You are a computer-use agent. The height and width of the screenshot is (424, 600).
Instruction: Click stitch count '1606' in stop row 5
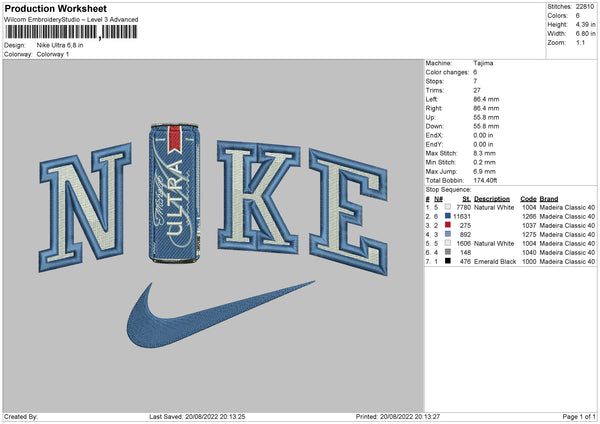coord(463,243)
